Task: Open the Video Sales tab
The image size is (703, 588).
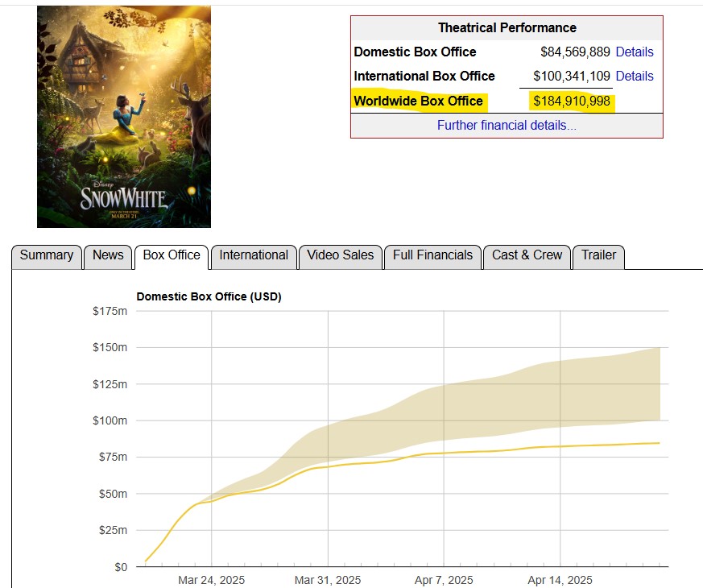Action: point(341,255)
